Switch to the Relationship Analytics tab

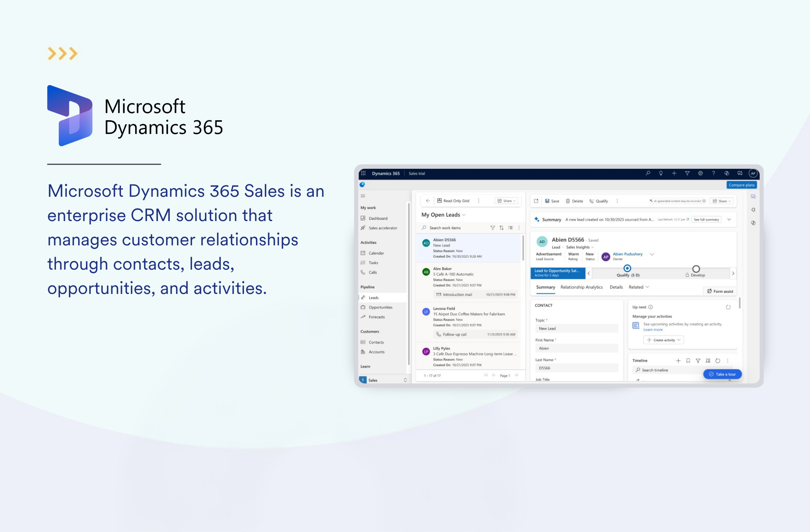[582, 287]
